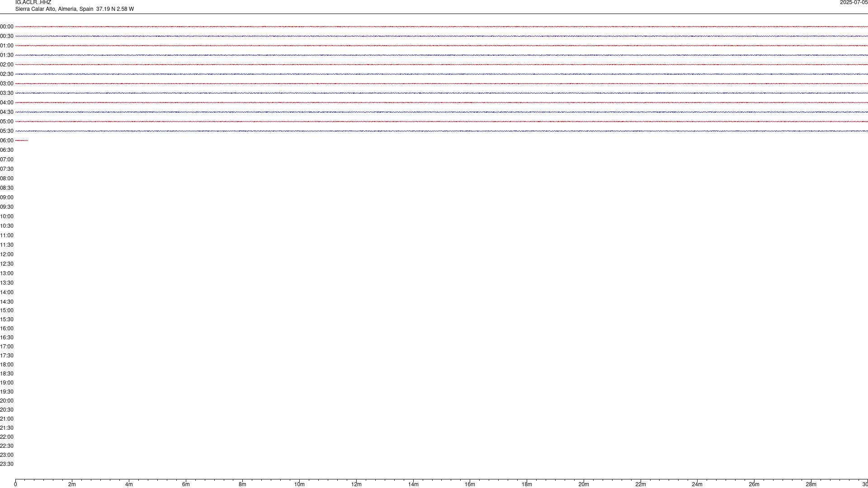The image size is (868, 488).
Task: Click the Sierra Calar Alto location text
Action: (x=75, y=9)
